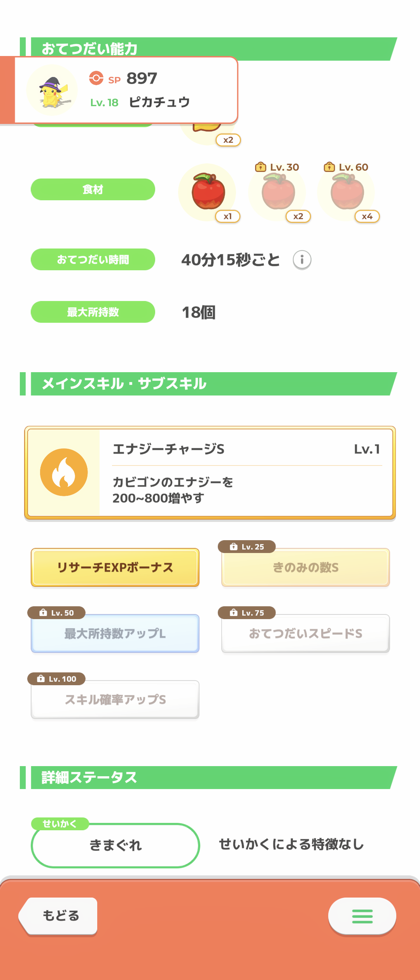The height and width of the screenshot is (980, 420).
Task: Select locked おてつだいスピードS sub skill
Action: (306, 633)
